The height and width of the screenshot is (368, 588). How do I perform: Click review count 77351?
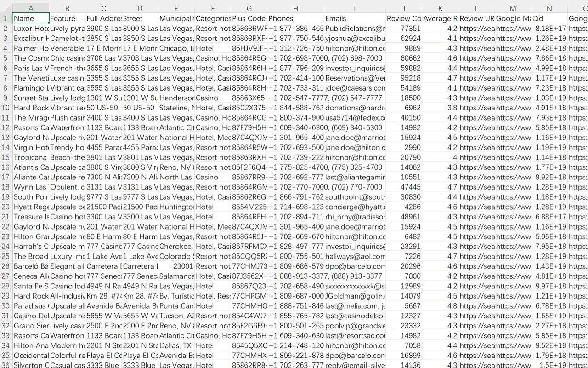click(x=404, y=28)
